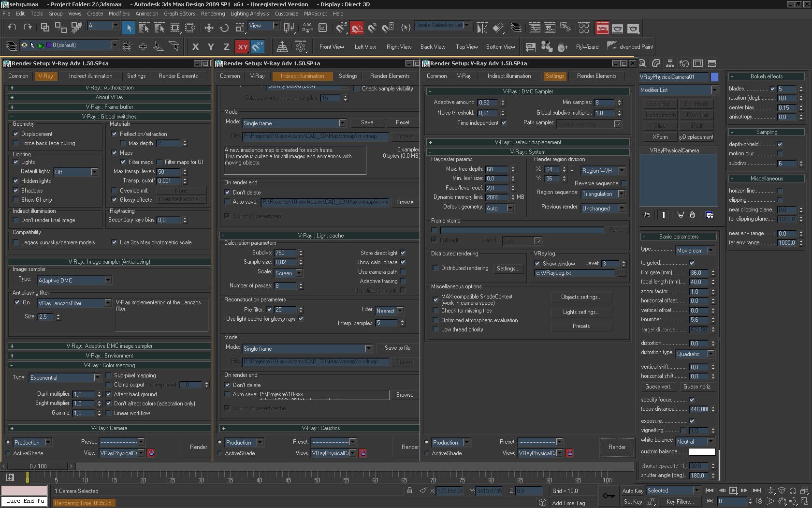Toggle selection lock padlock in status bar

(x=409, y=491)
